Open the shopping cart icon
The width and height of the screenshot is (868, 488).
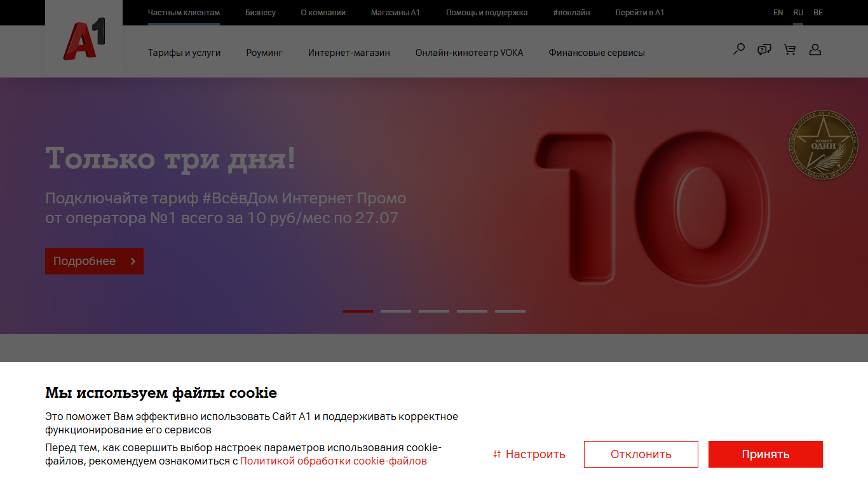click(790, 50)
